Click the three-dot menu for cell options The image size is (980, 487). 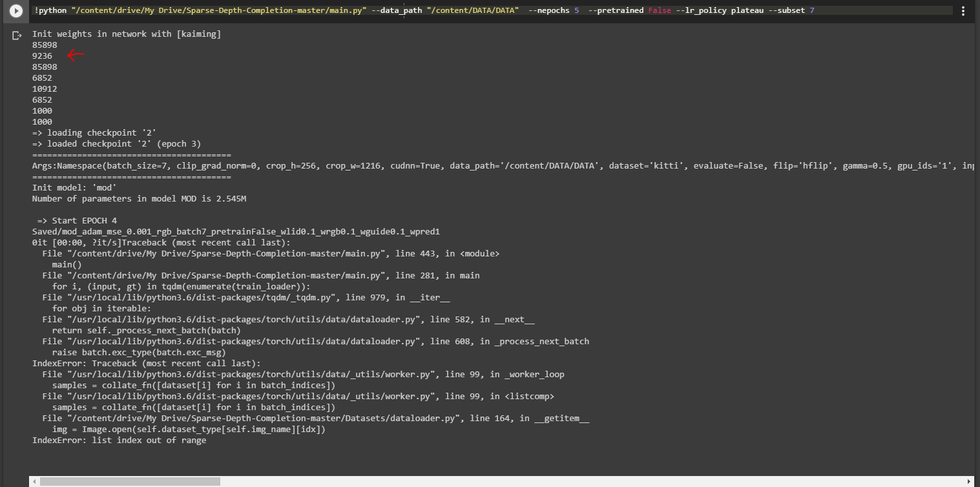point(964,10)
